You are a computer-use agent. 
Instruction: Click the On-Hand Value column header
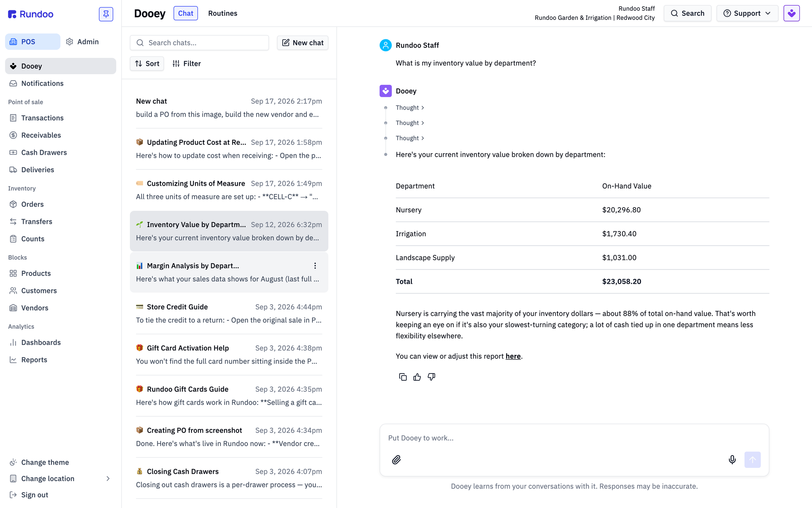tap(626, 186)
